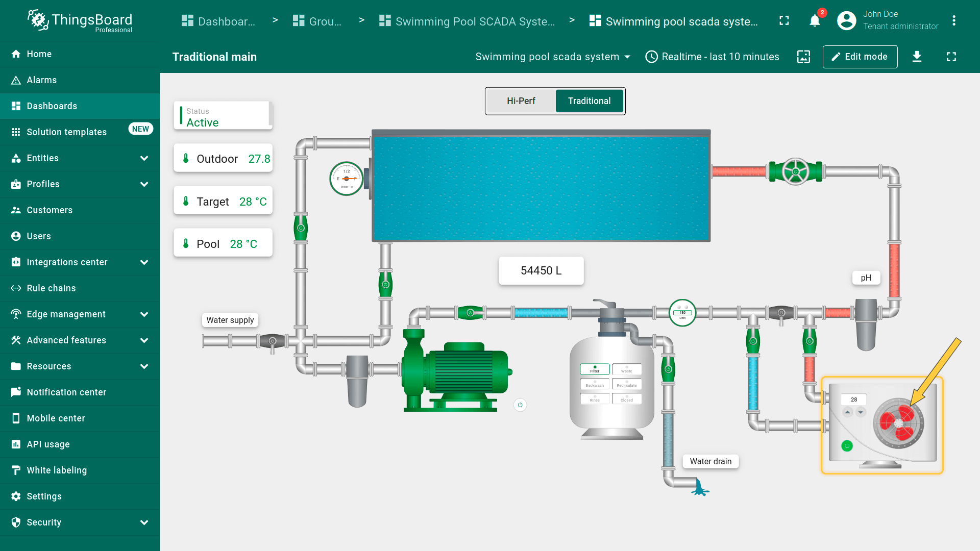Screen dimensions: 980x551
Task: Open Swimming pool scada system state dropdown
Action: pos(553,57)
